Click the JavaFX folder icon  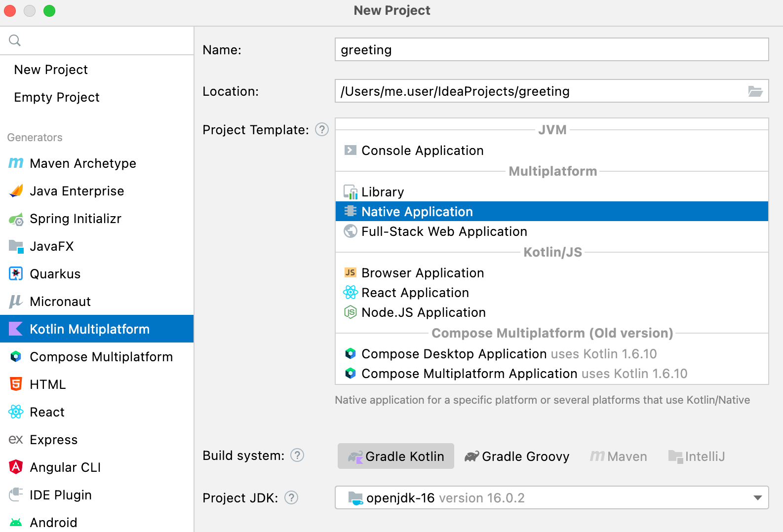tap(16, 246)
